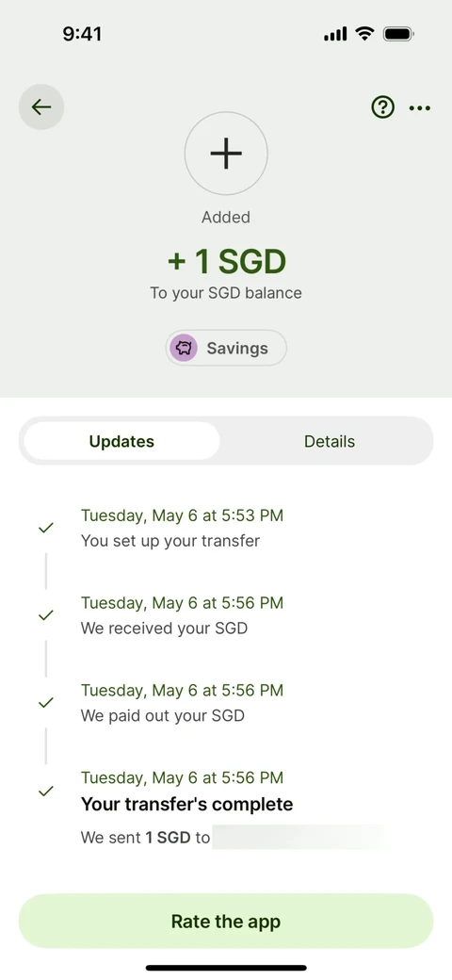Tap "Your transfer's complete" update
The width and height of the screenshot is (452, 980).
tap(186, 804)
